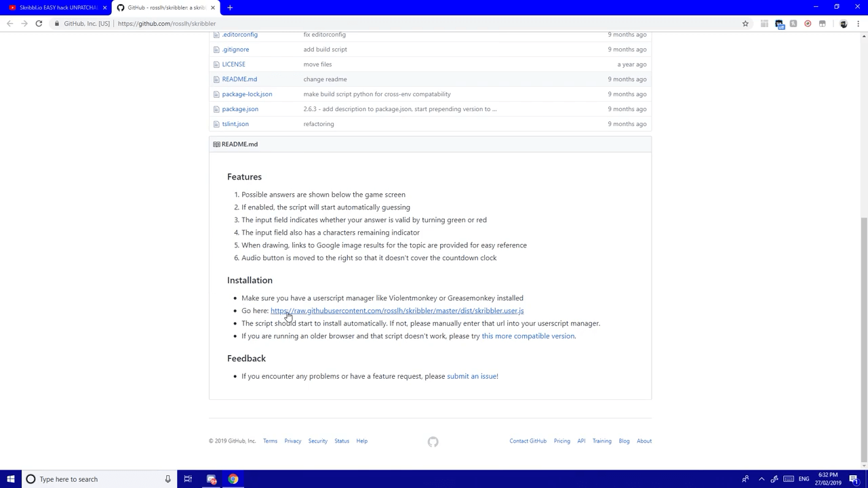The width and height of the screenshot is (868, 488).
Task: Click the page vertical scrollbar thumb
Action: point(863,340)
